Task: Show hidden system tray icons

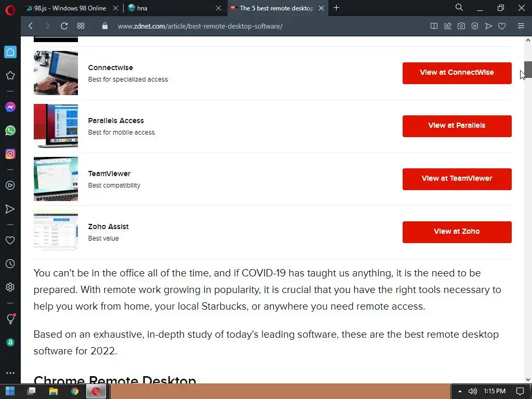Action: (460, 391)
